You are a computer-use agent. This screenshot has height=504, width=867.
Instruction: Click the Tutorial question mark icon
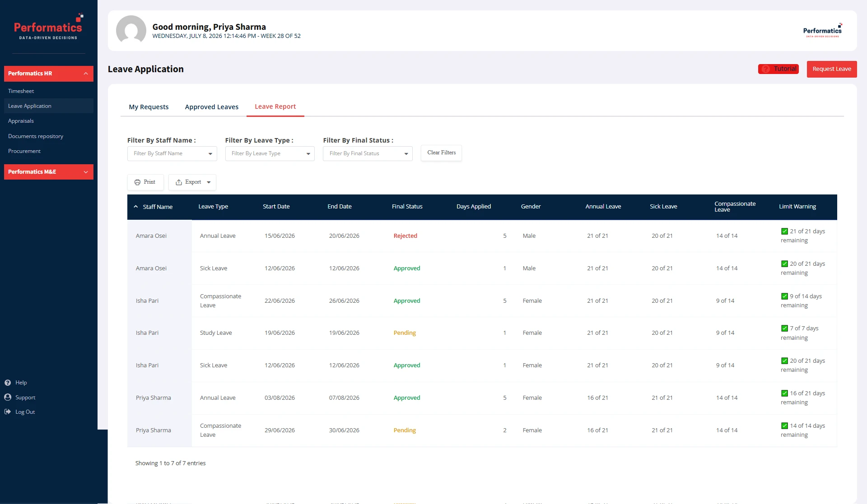(766, 69)
